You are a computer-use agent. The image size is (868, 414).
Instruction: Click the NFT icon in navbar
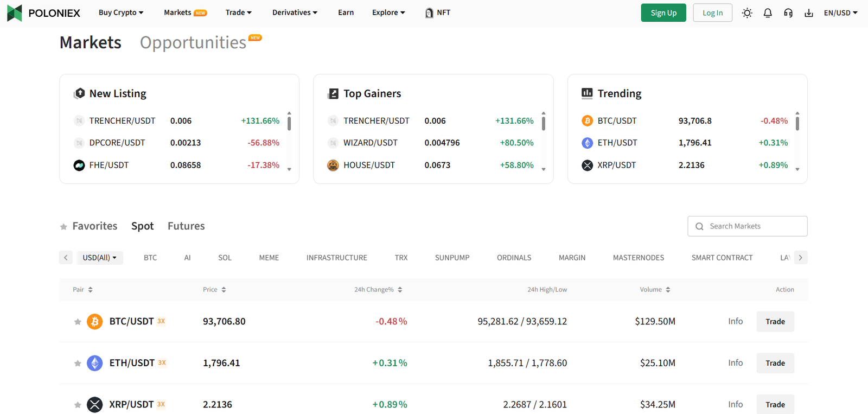429,13
